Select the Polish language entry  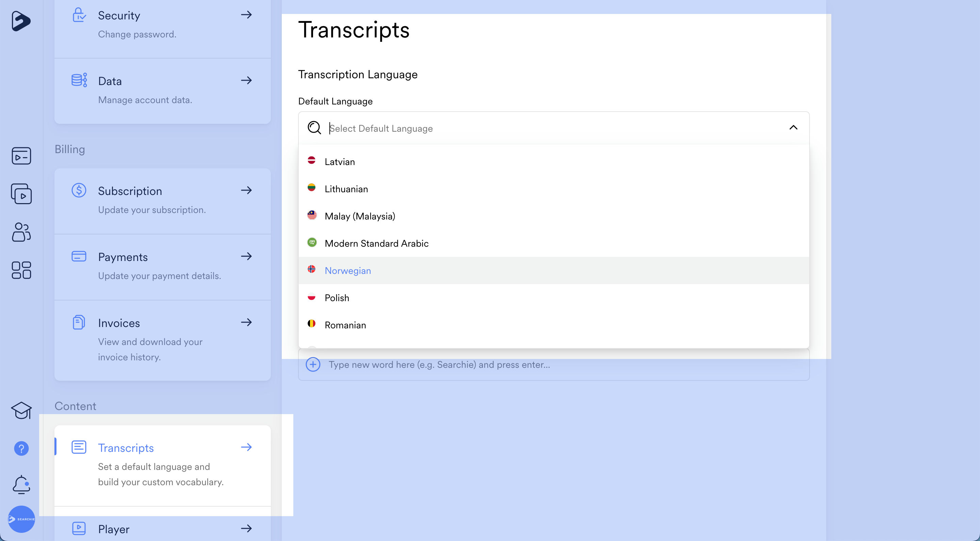337,298
